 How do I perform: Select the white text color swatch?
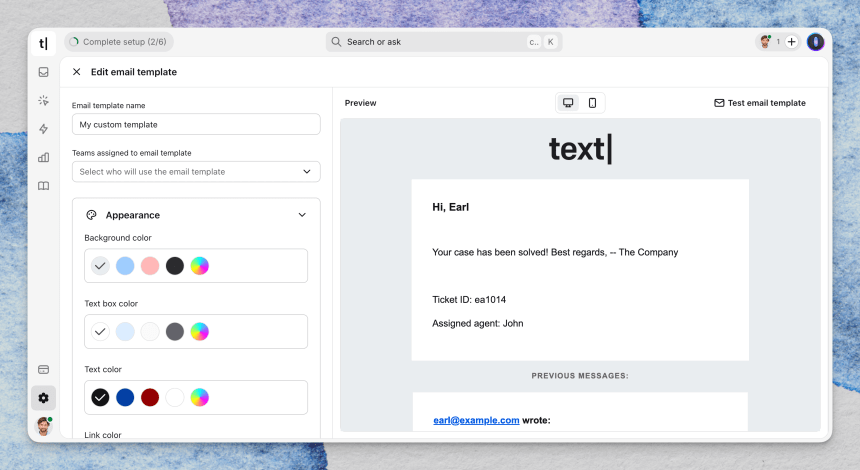(x=174, y=398)
